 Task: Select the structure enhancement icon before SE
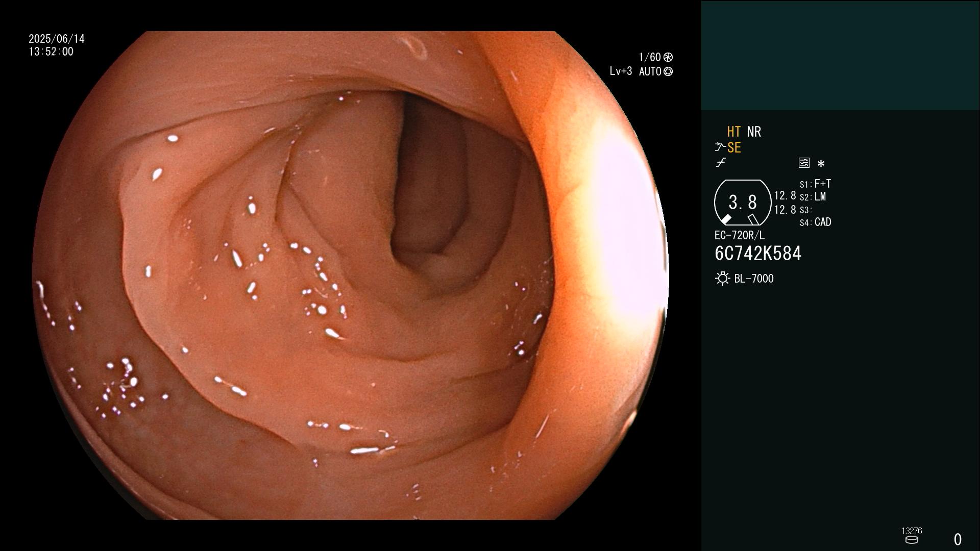pyautogui.click(x=720, y=147)
